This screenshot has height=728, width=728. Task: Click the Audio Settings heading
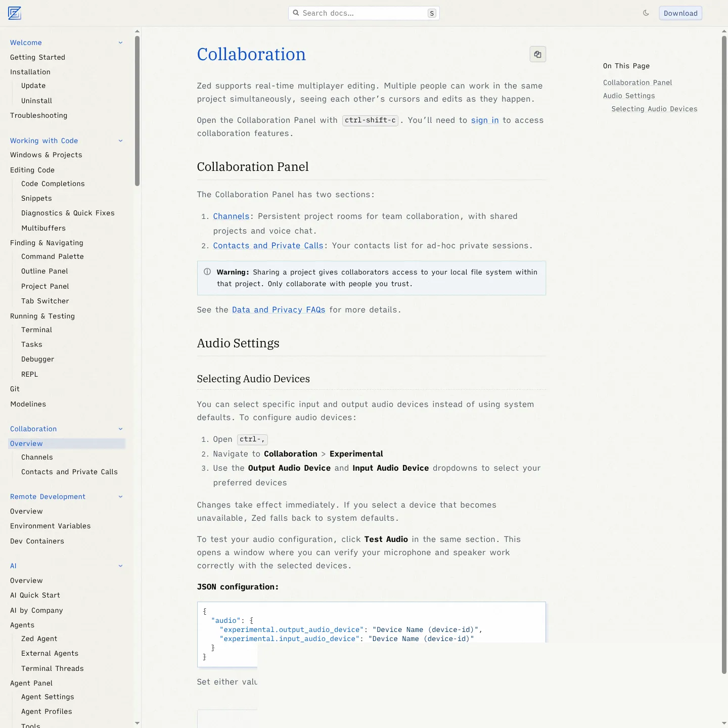[238, 343]
